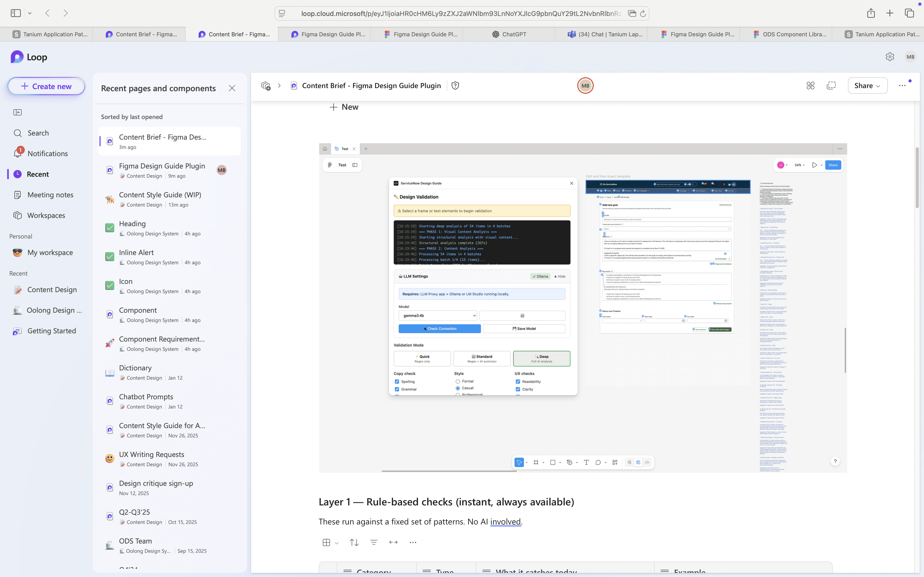This screenshot has width=924, height=577.
Task: Click the browser address bar
Action: (458, 13)
